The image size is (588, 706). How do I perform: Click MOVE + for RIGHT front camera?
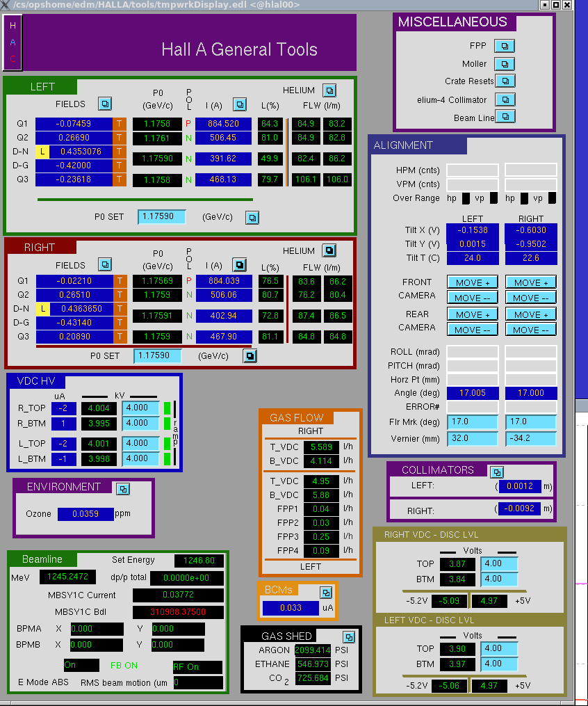[531, 282]
